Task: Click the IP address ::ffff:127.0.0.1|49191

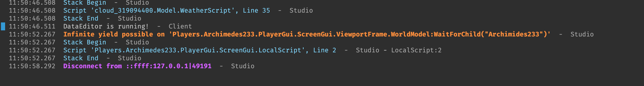Action: 169,66
